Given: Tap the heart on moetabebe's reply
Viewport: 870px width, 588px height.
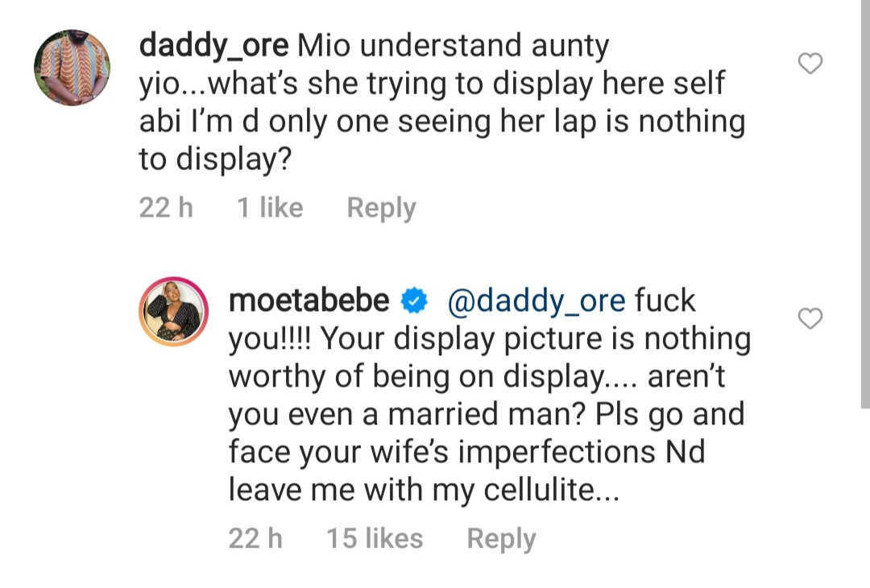Looking at the screenshot, I should coord(810,319).
